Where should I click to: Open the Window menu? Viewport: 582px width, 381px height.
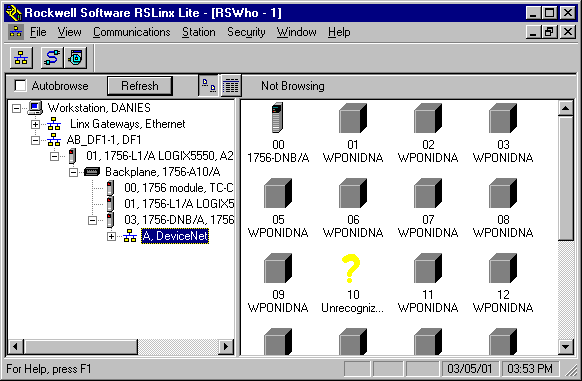tap(297, 32)
